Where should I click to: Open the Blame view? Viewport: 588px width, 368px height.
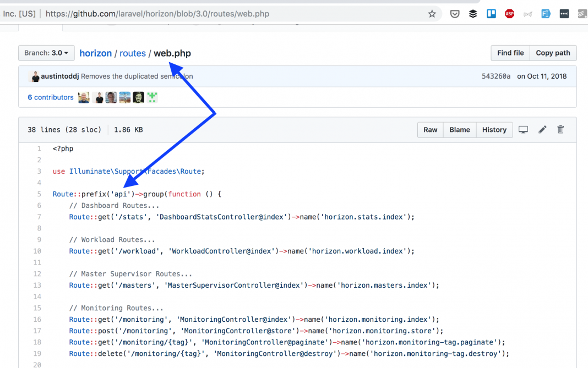coord(459,130)
